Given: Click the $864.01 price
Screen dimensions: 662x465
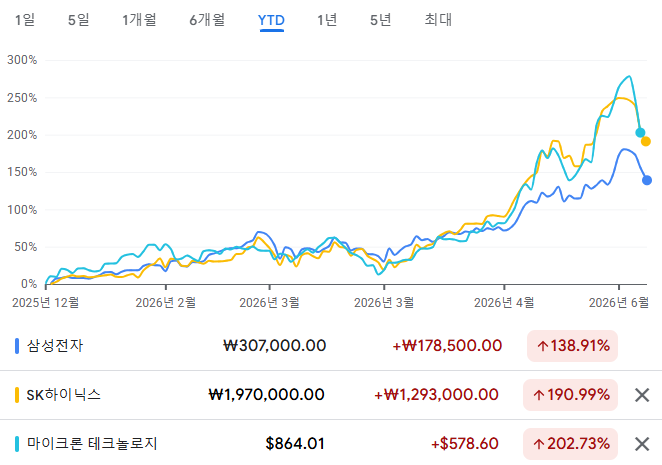Looking at the screenshot, I should 295,444.
